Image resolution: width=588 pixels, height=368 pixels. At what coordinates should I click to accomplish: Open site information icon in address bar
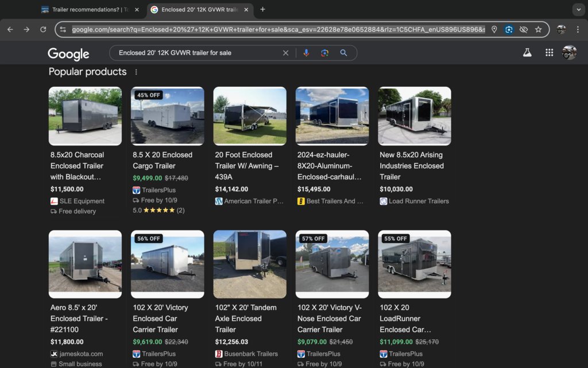63,29
